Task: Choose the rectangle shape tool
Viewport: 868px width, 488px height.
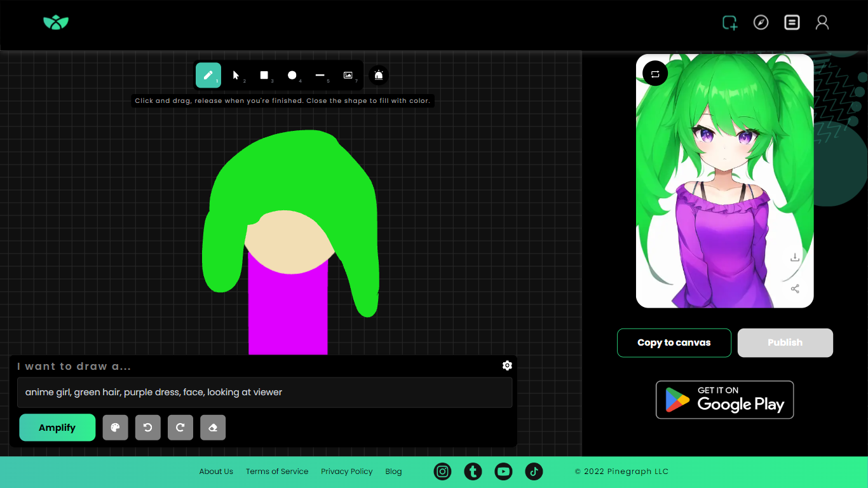Action: 264,75
